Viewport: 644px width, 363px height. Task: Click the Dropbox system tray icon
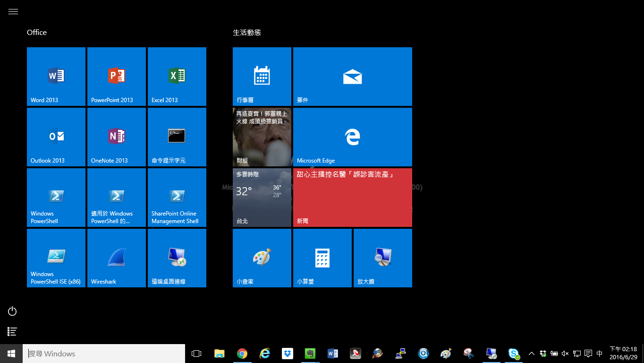(x=542, y=354)
